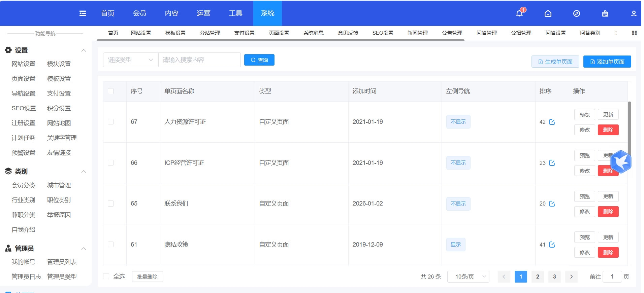
Task: Open the home icon in top bar
Action: [548, 13]
